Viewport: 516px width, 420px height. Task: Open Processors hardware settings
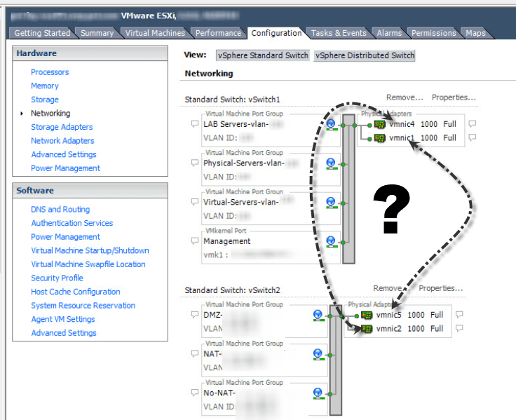coord(50,72)
